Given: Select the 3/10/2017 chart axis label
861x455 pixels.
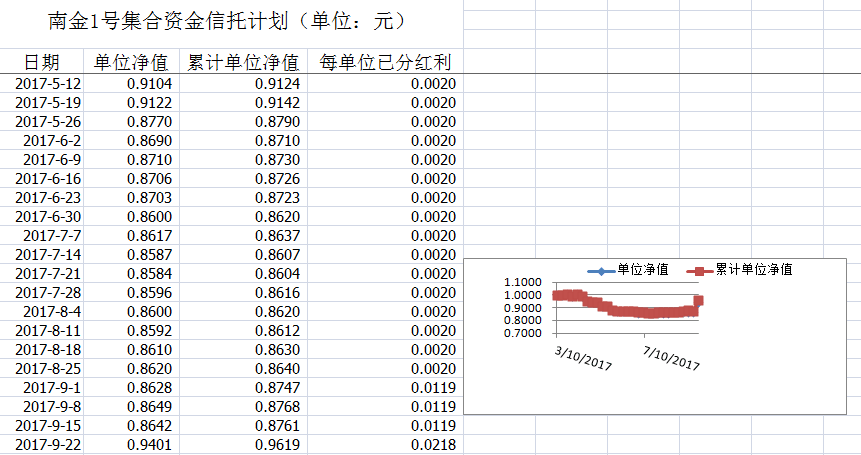Looking at the screenshot, I should tap(585, 358).
